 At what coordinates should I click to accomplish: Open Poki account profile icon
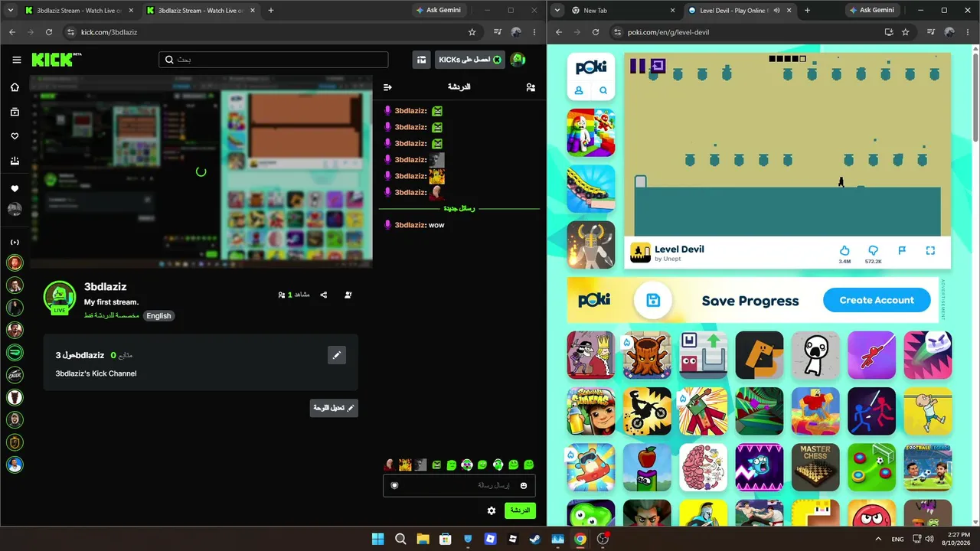(579, 90)
